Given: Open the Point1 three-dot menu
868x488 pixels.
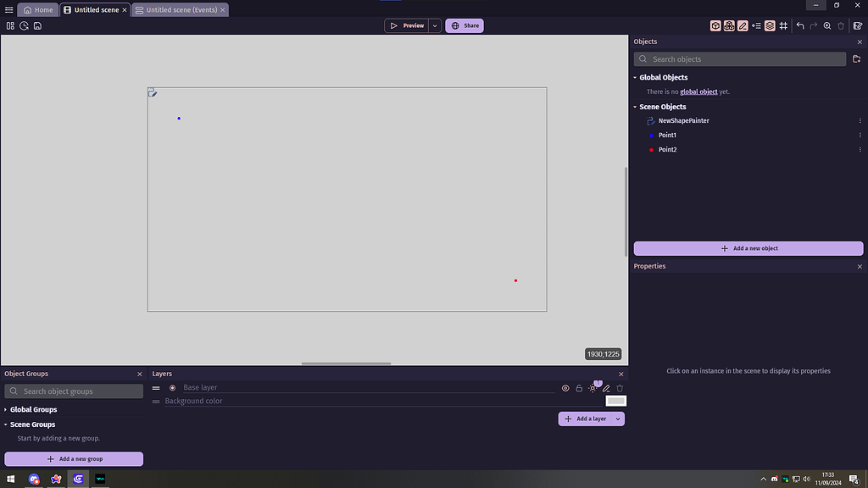Looking at the screenshot, I should 860,135.
